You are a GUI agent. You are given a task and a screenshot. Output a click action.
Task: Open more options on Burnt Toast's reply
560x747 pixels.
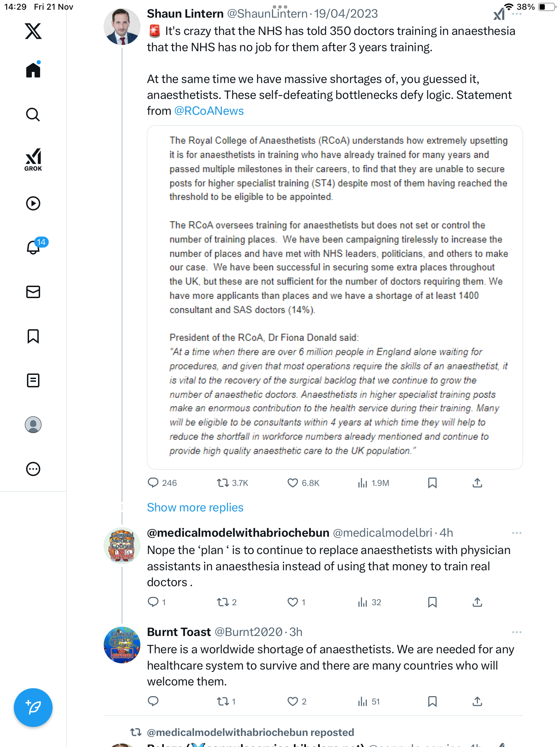516,632
